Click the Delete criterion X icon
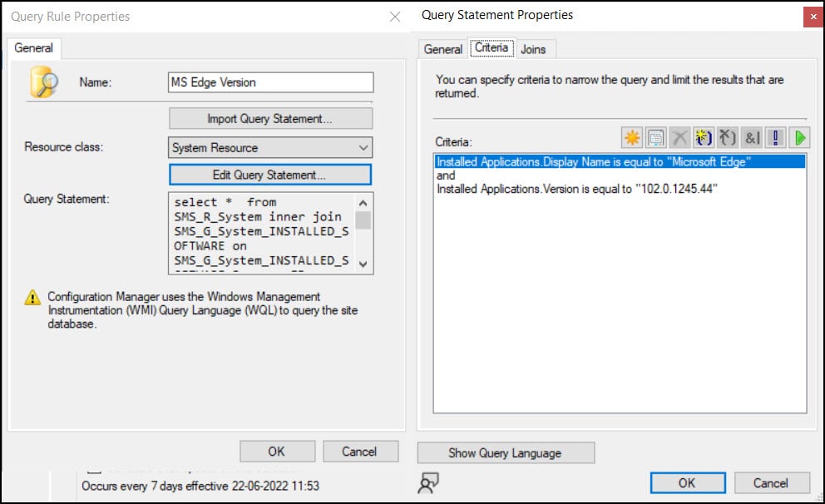The width and height of the screenshot is (825, 504). [x=679, y=138]
